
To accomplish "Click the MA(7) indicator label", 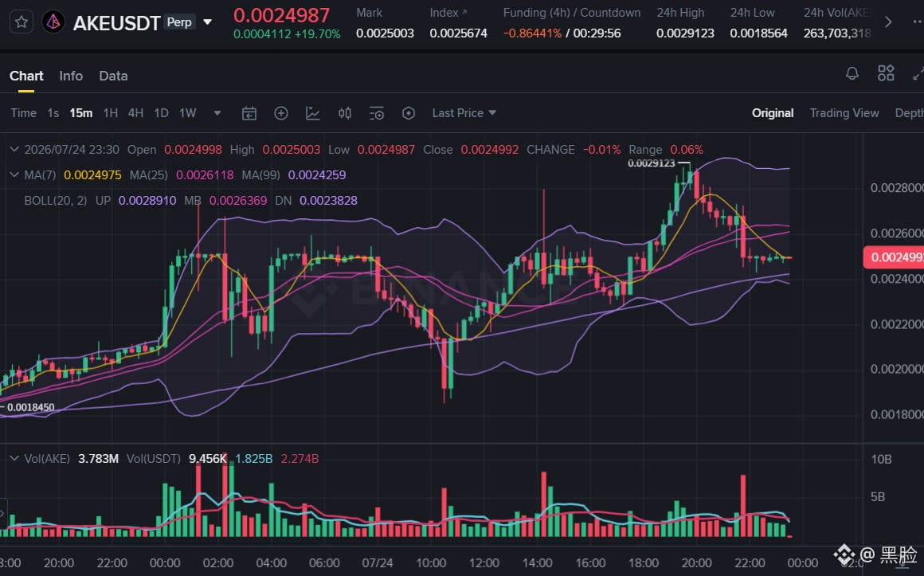I will [40, 175].
